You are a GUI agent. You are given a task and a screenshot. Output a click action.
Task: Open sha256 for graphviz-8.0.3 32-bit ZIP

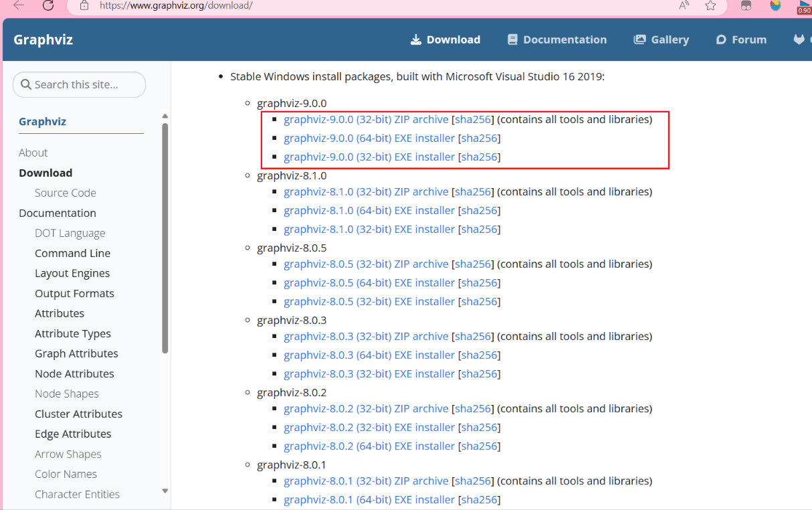[x=474, y=336]
